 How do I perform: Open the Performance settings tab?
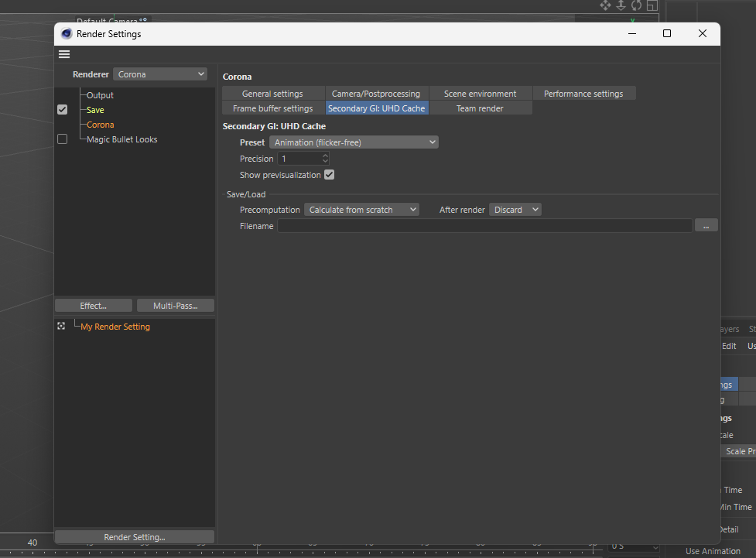click(x=584, y=94)
